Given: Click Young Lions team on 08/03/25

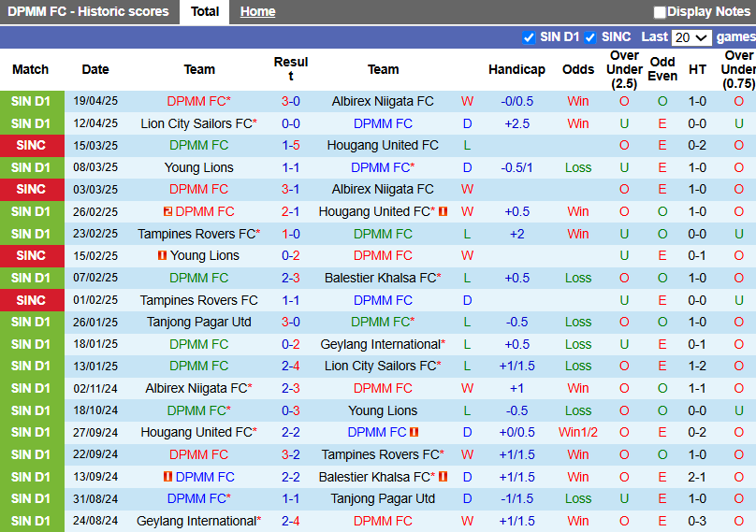Looking at the screenshot, I should (x=198, y=167).
